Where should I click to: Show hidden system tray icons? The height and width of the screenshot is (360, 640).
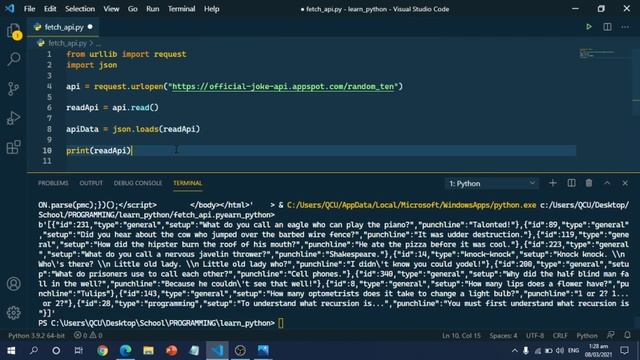click(514, 351)
